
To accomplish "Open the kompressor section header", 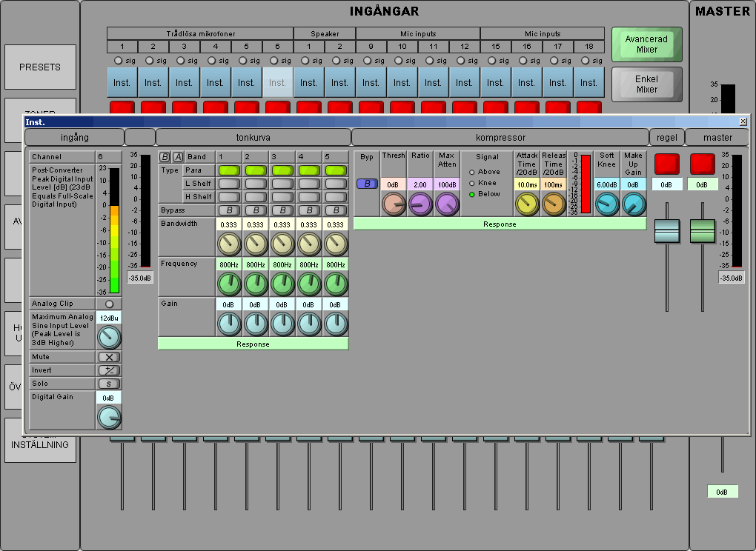I will pos(500,137).
